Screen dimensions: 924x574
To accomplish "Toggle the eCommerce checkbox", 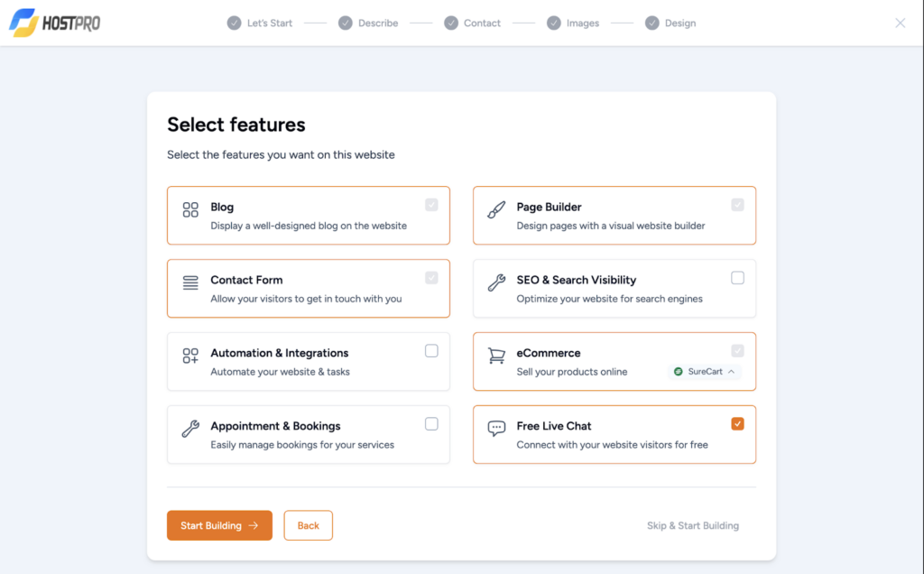I will (737, 351).
